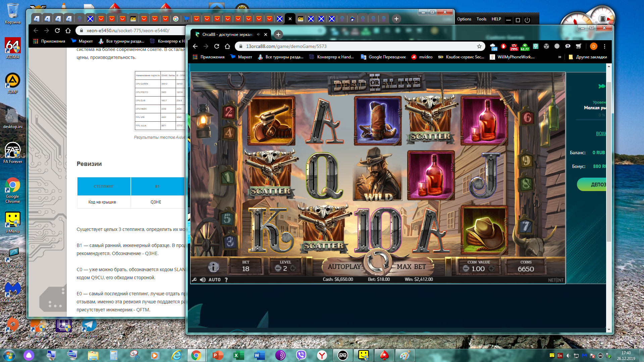Expand hidden bookmarks double chevron
644x362 pixels.
(559, 57)
